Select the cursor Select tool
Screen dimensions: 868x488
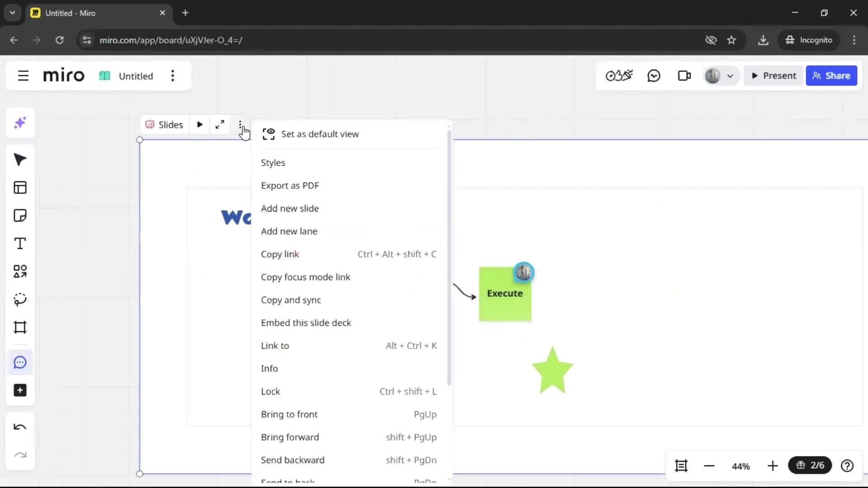tap(20, 160)
